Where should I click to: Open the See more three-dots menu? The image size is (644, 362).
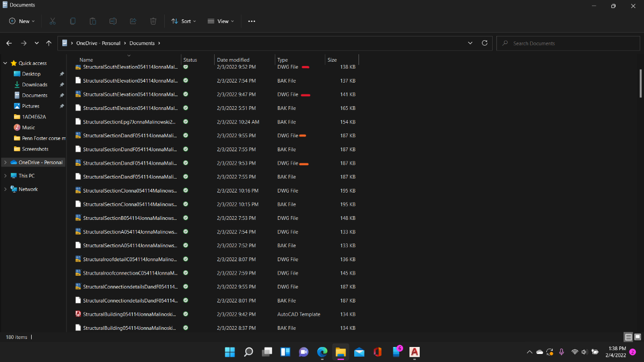[252, 21]
